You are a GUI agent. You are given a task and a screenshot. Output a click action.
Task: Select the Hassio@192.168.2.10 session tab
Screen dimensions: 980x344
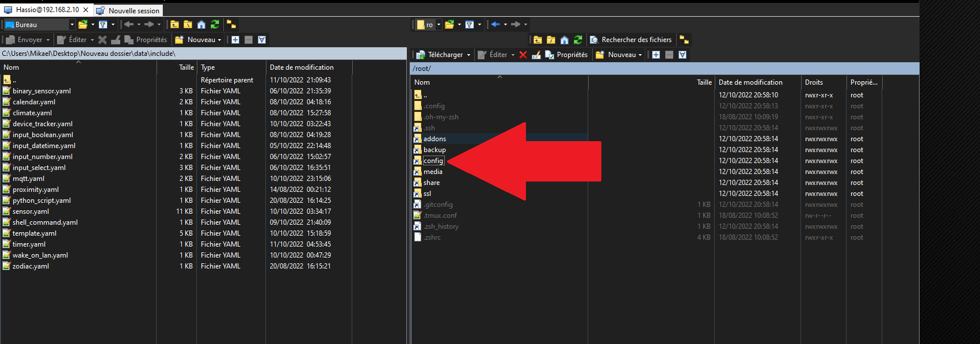(x=47, y=10)
